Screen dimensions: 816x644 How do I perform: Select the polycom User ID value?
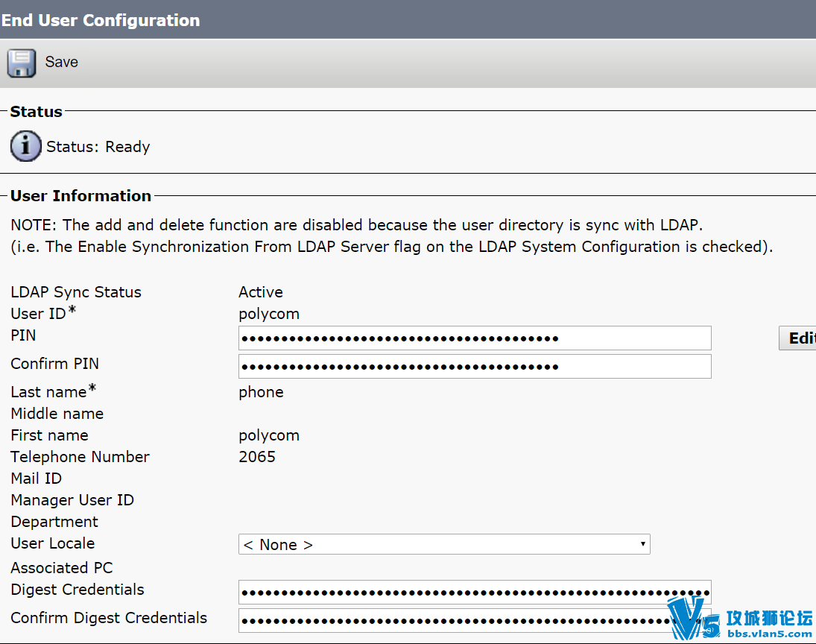[x=269, y=314]
